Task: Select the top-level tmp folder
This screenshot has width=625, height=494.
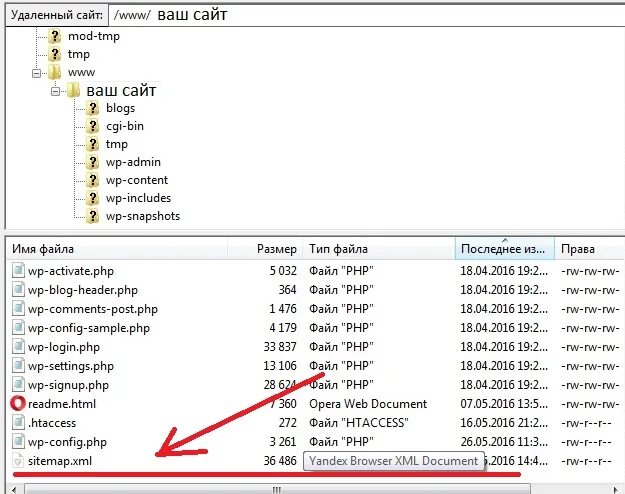Action: [x=79, y=54]
